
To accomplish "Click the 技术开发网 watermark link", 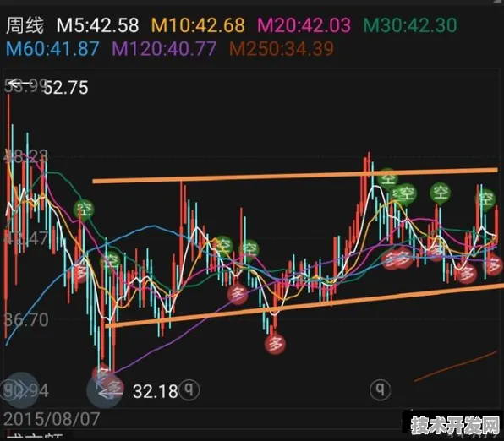I will [453, 426].
